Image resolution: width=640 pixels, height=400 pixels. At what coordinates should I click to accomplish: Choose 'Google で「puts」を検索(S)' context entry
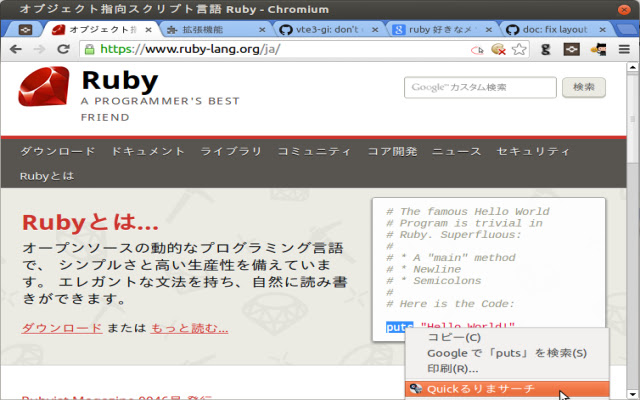tap(507, 353)
